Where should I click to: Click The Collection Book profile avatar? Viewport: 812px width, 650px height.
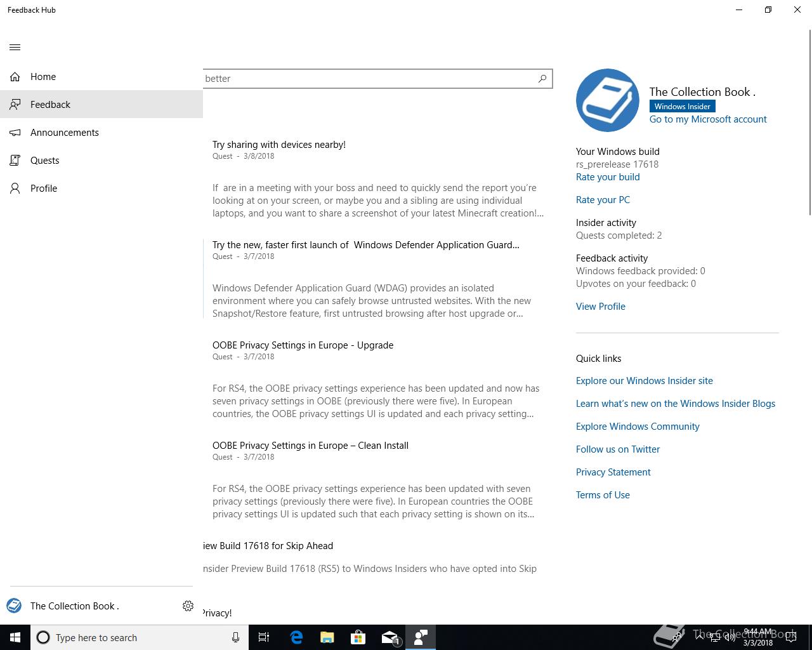click(x=607, y=100)
